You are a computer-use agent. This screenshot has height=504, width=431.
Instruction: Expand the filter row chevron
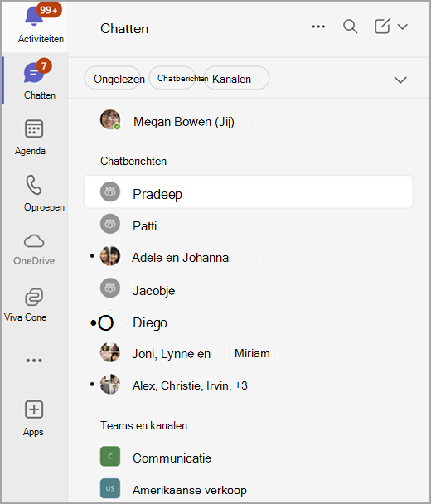(400, 80)
